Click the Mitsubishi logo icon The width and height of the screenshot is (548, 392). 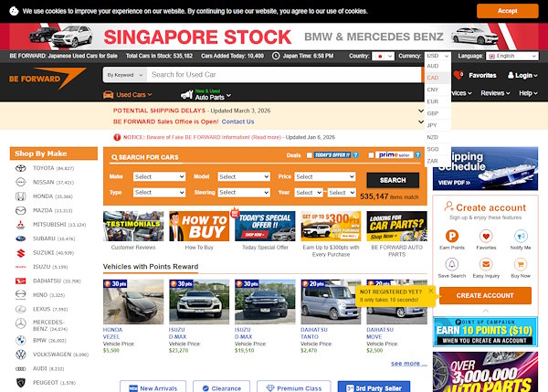[x=21, y=225]
